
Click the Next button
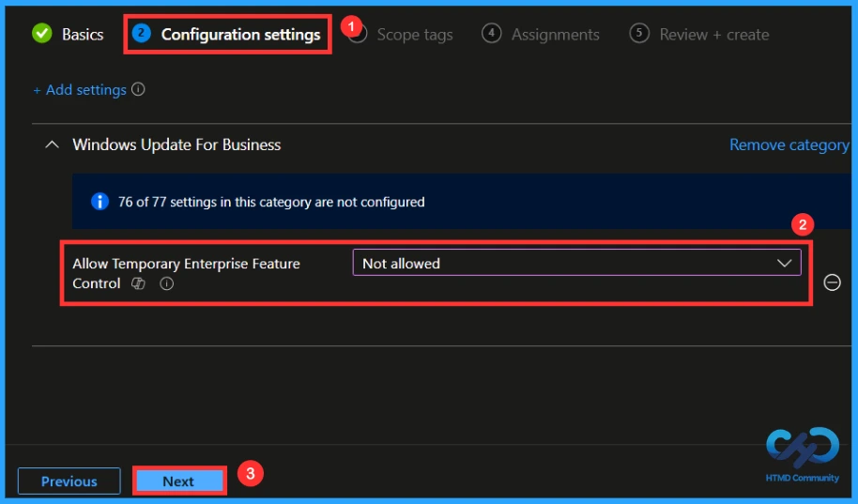(179, 481)
